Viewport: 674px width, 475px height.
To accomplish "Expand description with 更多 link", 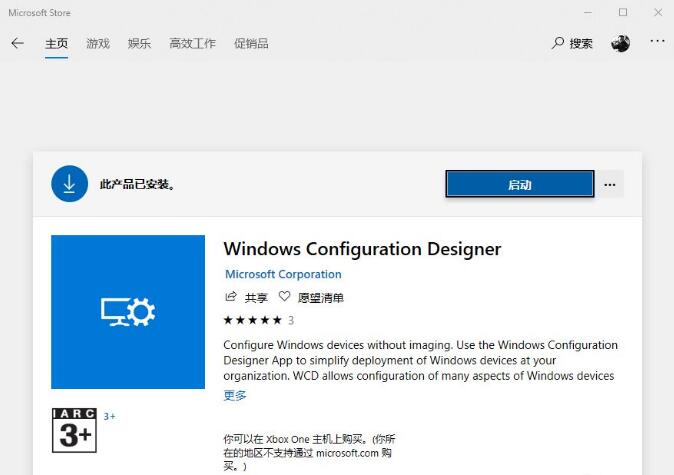I will [235, 395].
